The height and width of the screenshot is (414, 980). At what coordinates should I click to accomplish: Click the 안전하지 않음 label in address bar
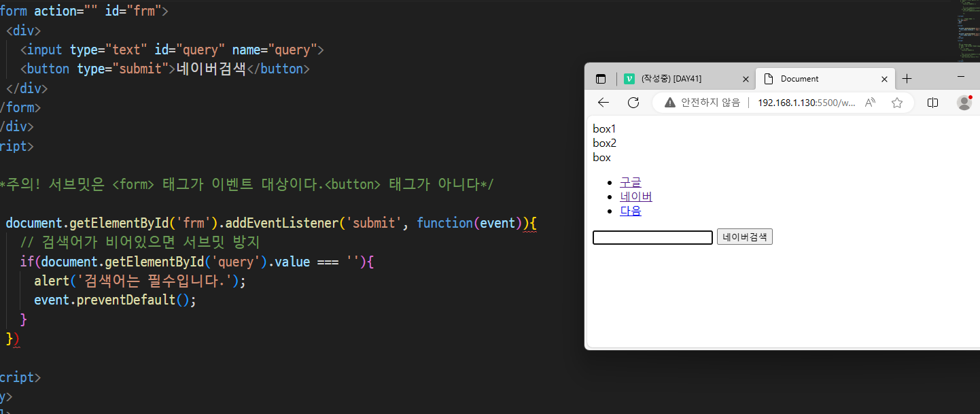coord(710,103)
